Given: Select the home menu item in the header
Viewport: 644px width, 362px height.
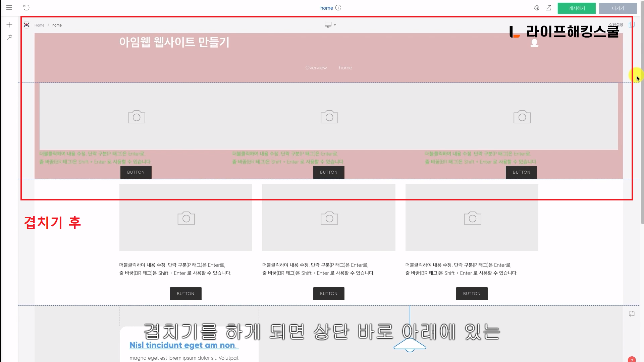Looking at the screenshot, I should 345,68.
